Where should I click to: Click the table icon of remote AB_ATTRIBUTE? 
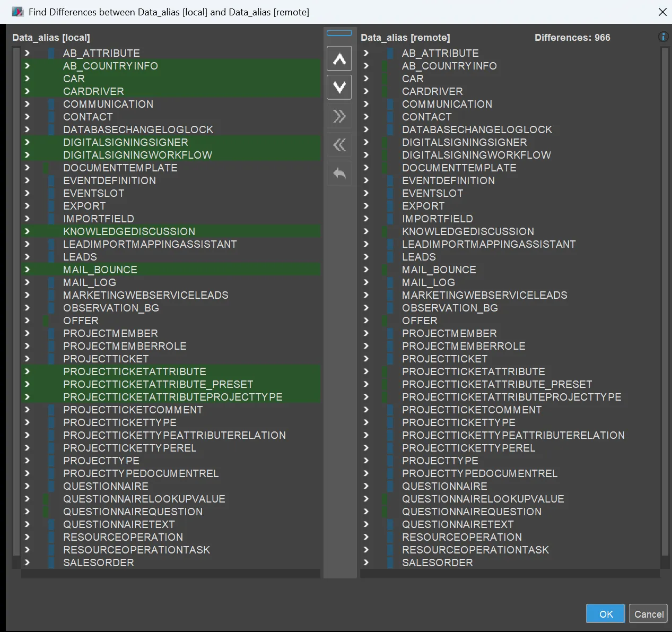(x=390, y=53)
